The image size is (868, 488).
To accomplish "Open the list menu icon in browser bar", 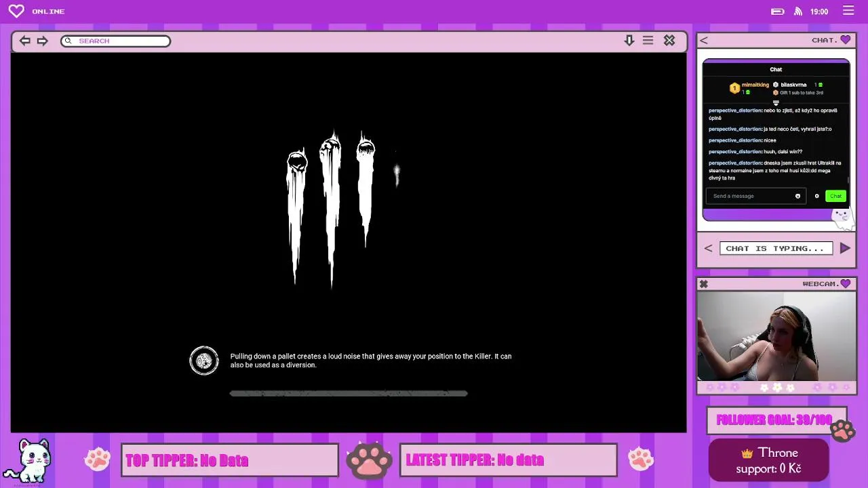I will pos(648,41).
